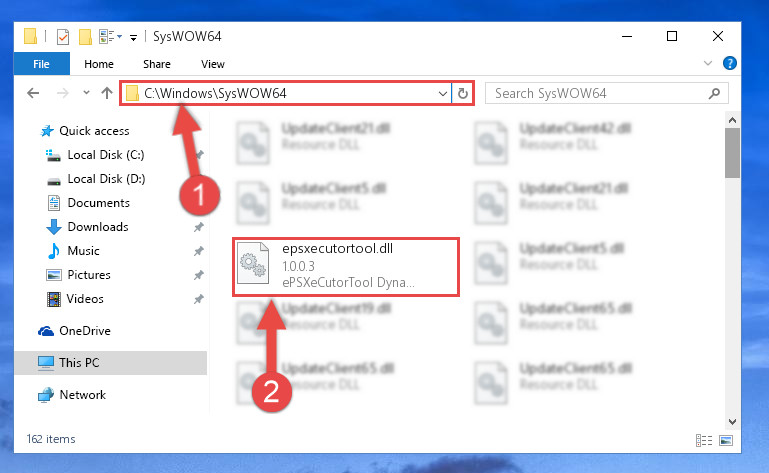Select the epsxecutortool.dll file
Screen dimensions: 769x473
pos(346,267)
